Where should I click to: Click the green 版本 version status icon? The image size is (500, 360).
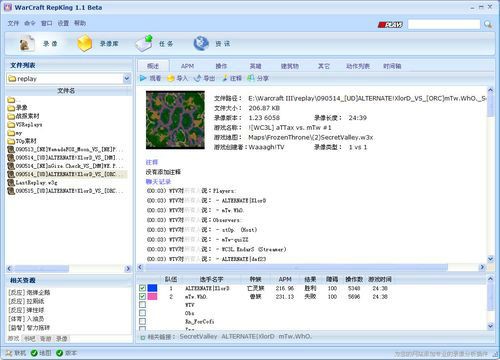click(x=60, y=353)
